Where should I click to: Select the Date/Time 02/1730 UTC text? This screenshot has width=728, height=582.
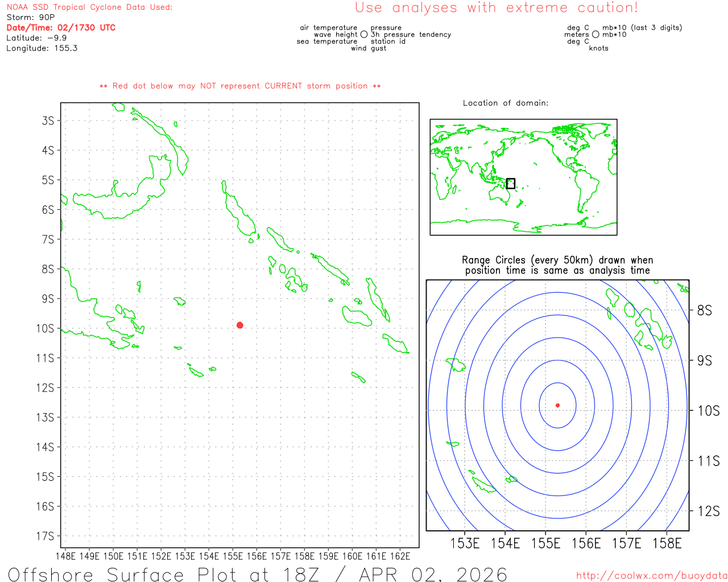pos(61,28)
